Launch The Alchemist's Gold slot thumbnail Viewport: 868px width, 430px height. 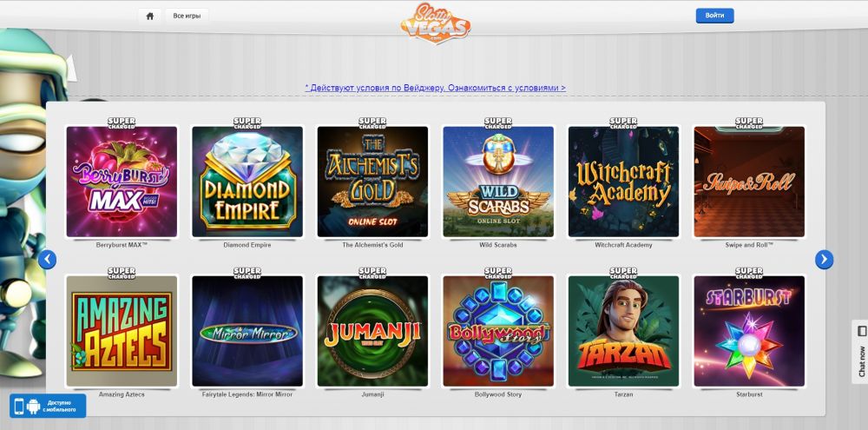tap(372, 182)
